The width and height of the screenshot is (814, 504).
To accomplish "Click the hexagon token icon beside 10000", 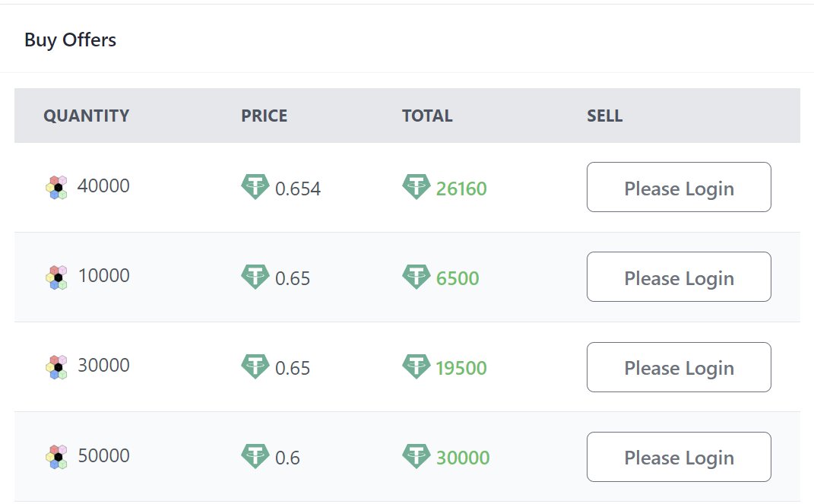I will (x=57, y=277).
